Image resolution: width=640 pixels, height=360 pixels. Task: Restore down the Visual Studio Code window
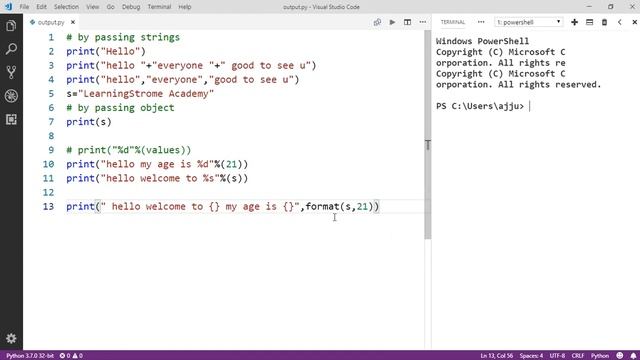(611, 7)
